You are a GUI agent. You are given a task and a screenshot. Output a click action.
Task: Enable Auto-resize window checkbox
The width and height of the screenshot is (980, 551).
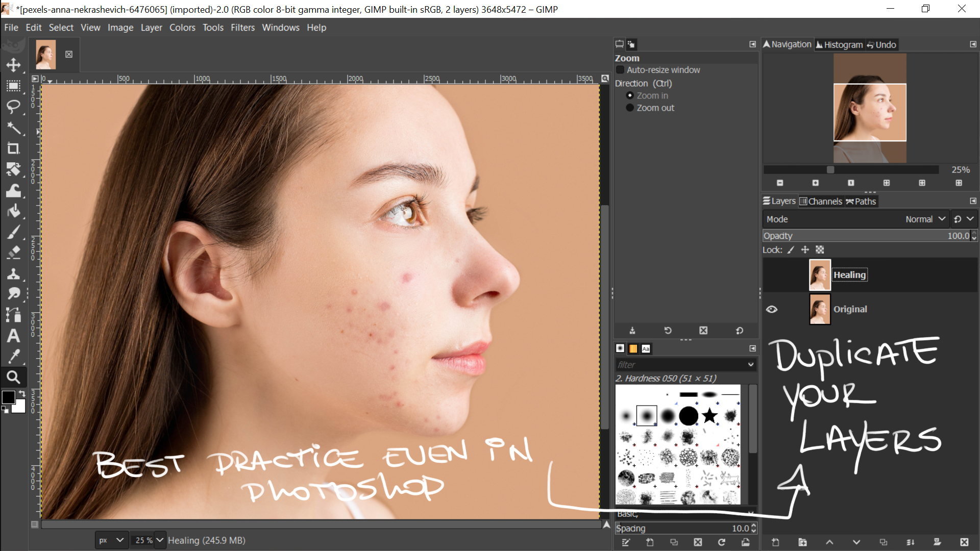(620, 70)
